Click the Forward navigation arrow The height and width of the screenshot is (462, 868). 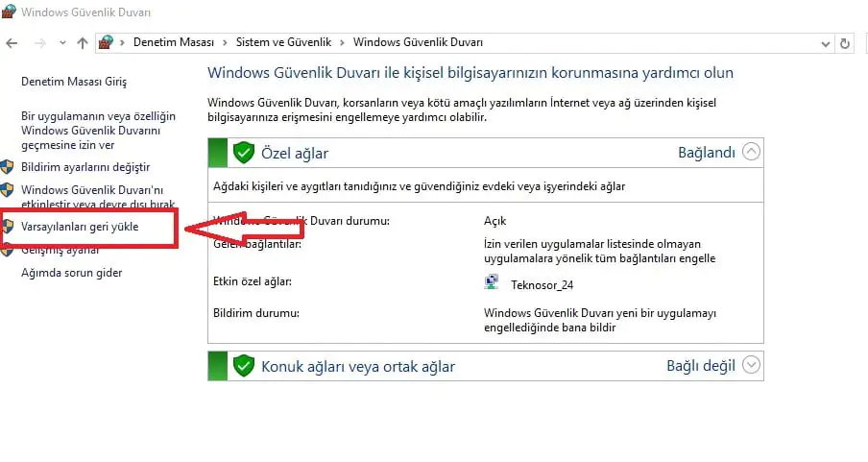[x=40, y=42]
